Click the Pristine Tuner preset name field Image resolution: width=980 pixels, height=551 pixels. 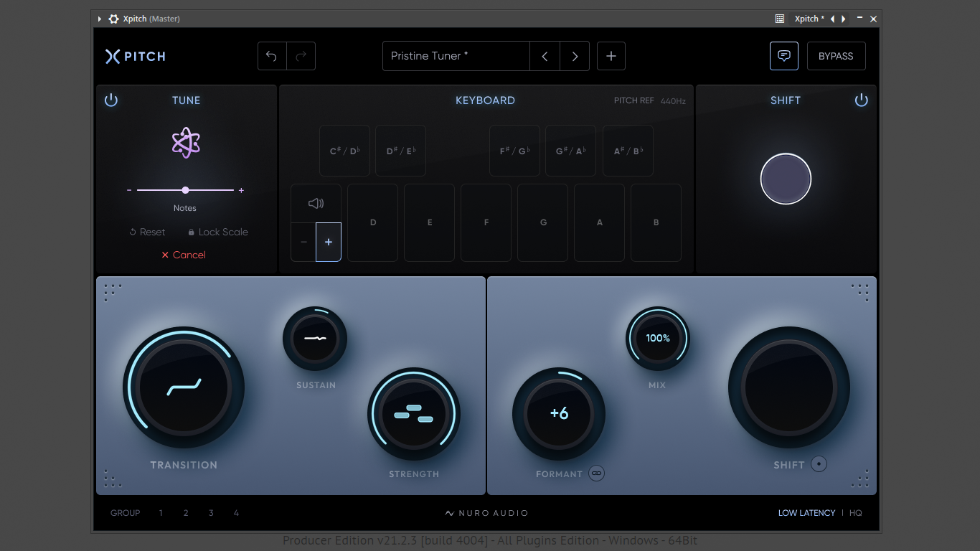(456, 56)
